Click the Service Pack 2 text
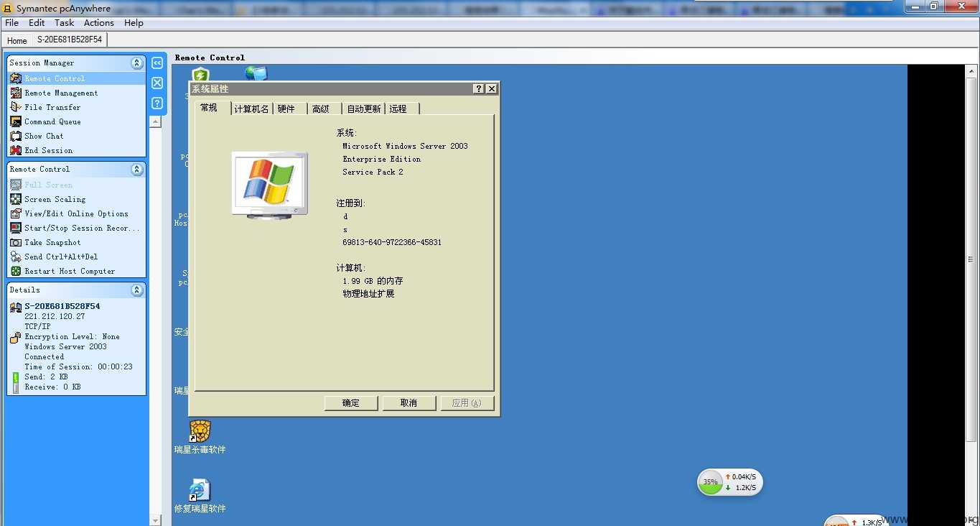The image size is (980, 526). click(x=373, y=172)
